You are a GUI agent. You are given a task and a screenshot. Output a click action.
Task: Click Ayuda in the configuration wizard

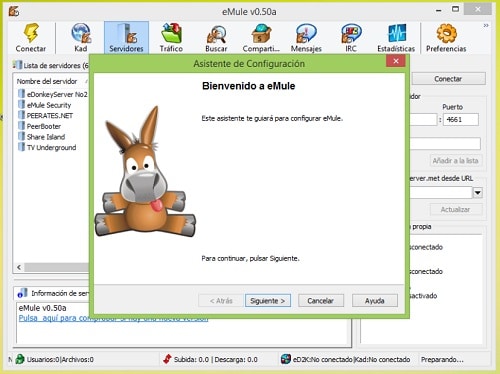click(375, 301)
